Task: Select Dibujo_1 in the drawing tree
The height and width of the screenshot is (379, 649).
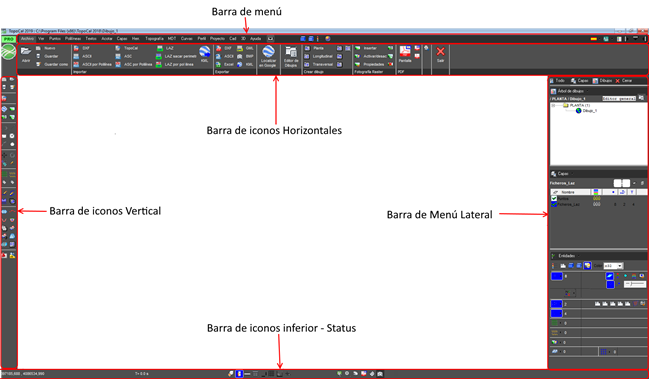Action: click(586, 111)
